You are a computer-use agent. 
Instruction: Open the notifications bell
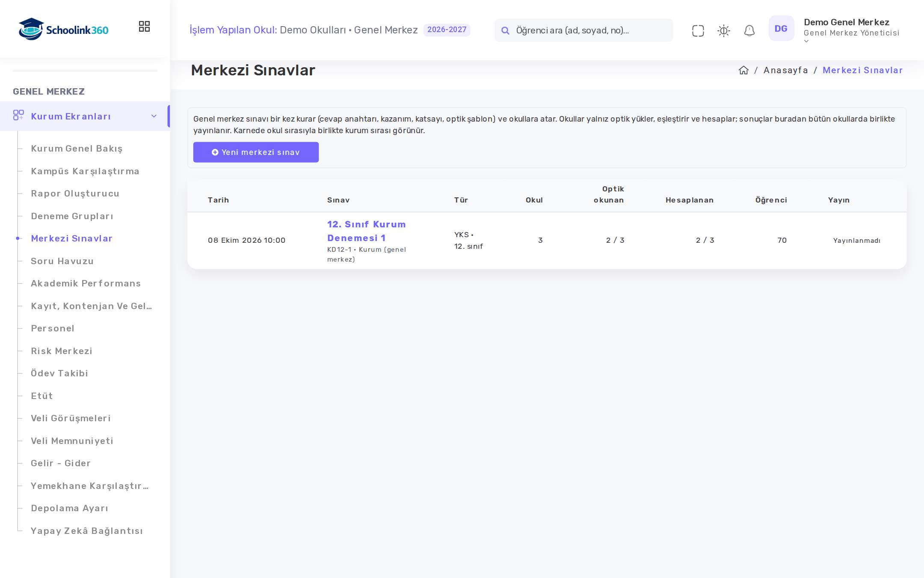pyautogui.click(x=749, y=30)
